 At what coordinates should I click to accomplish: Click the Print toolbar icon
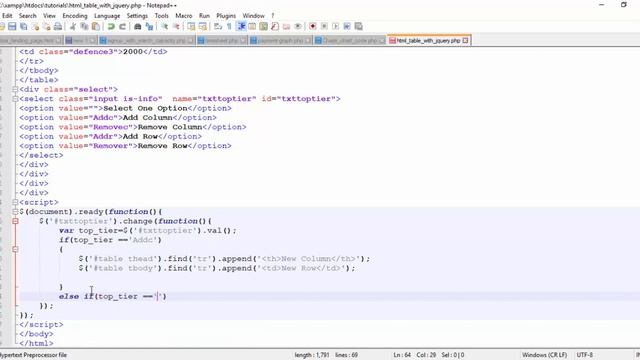pyautogui.click(x=58, y=27)
